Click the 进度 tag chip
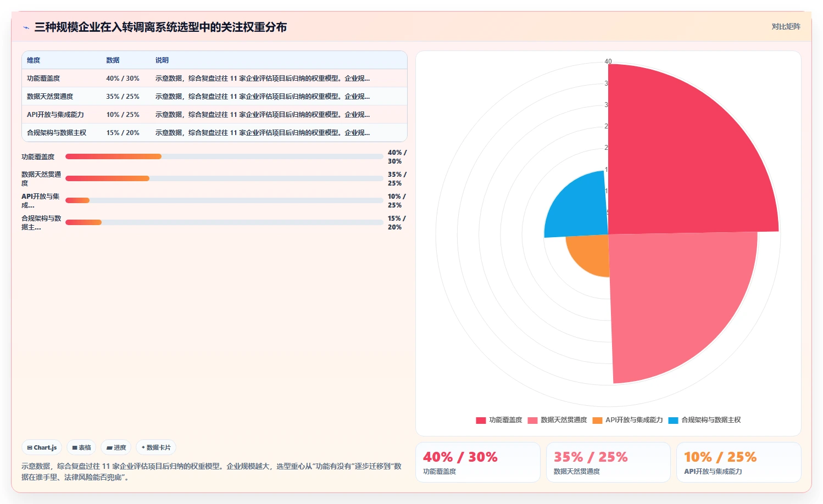This screenshot has width=823, height=504. (x=116, y=447)
